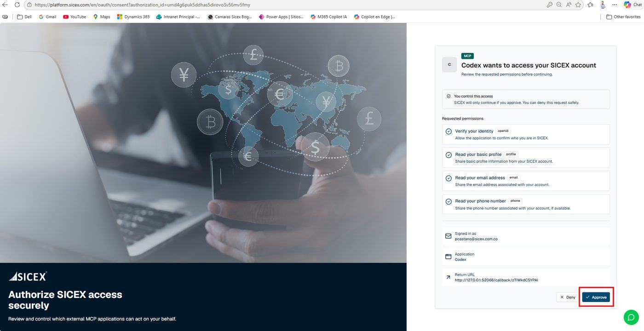Click the Read your phone number checkmark

(448, 201)
